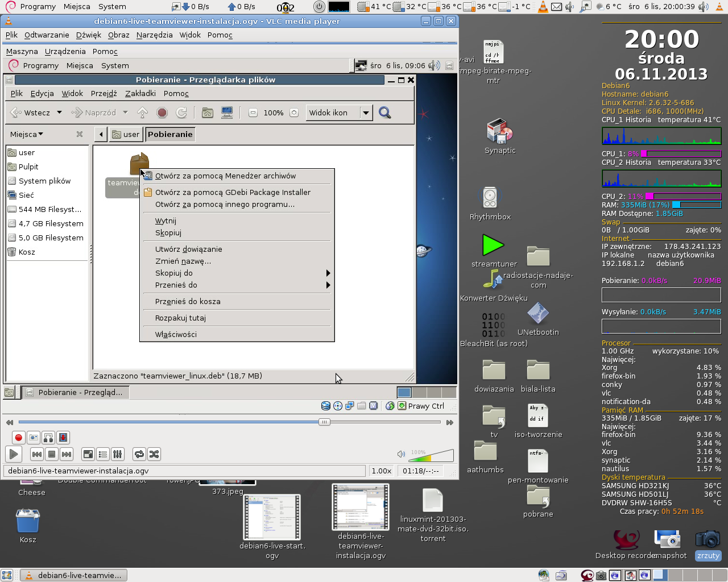Screen dimensions: 728x582
Task: Click the go-up arrow in file browser
Action: point(143,113)
